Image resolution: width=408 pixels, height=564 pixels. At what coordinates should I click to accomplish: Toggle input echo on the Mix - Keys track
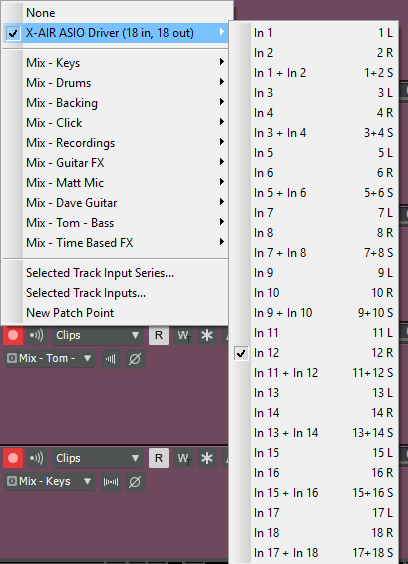click(37, 458)
